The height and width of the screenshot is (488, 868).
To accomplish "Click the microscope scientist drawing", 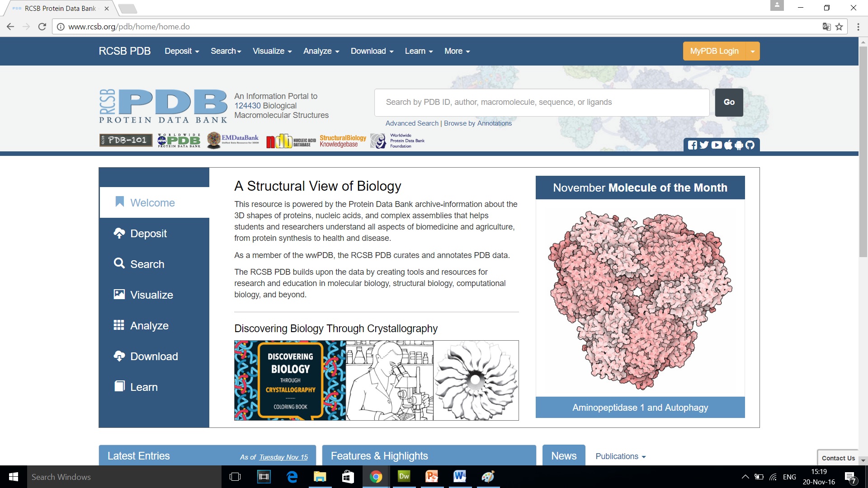I will [389, 380].
